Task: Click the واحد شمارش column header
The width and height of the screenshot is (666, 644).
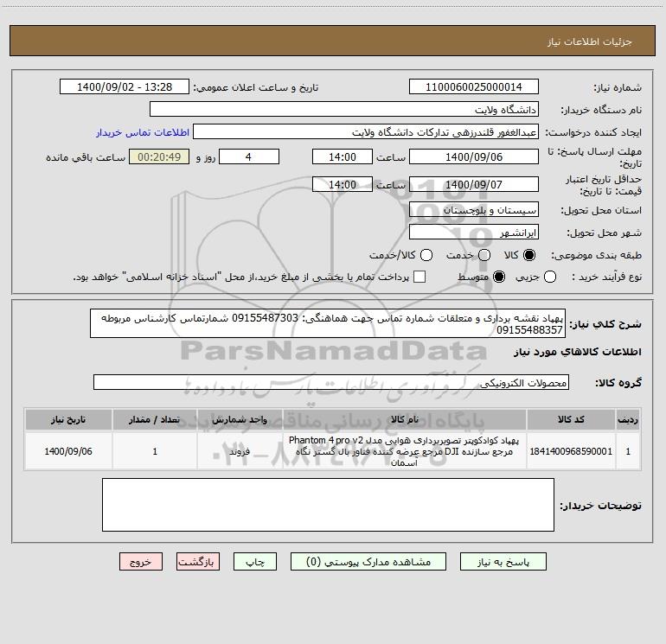Action: (x=240, y=419)
